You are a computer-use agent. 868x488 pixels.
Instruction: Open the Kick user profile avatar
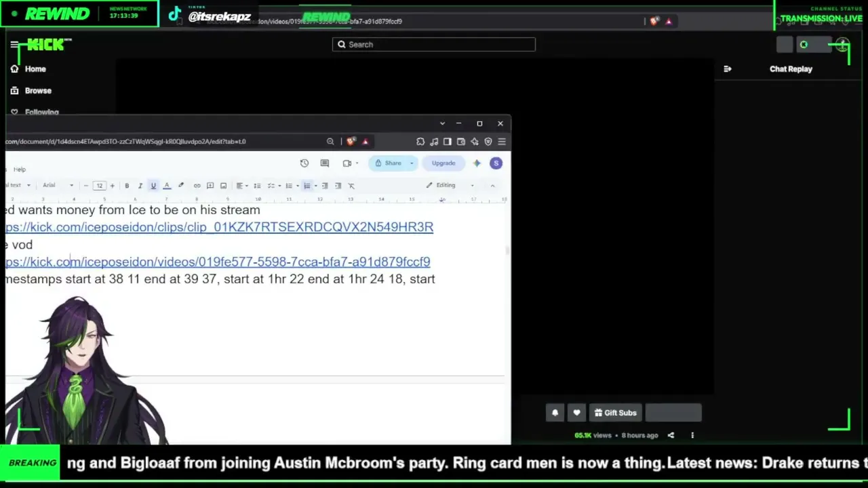842,45
